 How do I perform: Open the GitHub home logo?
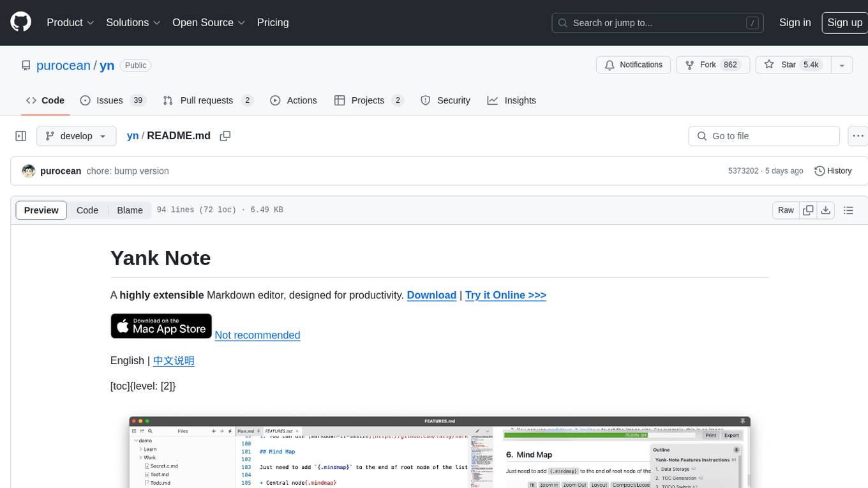coord(20,22)
